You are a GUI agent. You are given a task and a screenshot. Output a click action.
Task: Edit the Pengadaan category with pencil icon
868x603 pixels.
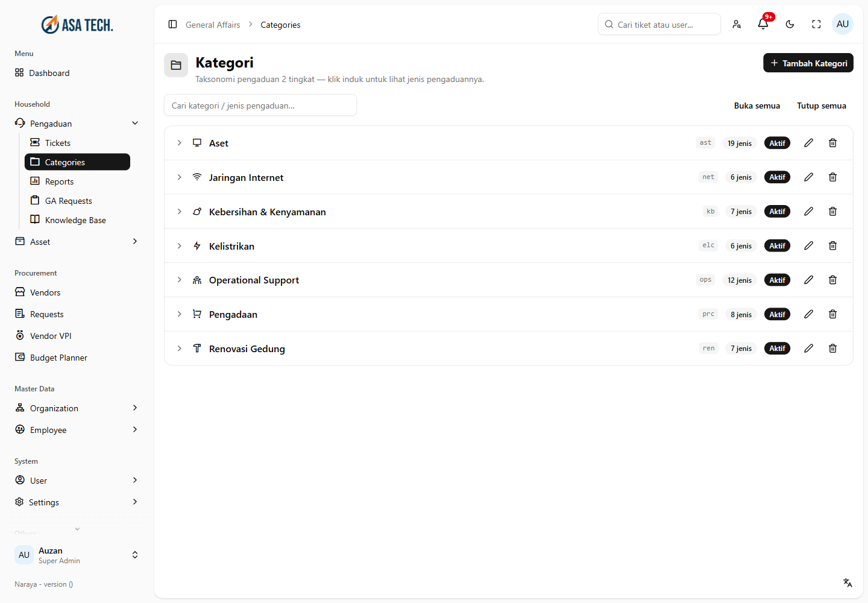(808, 314)
